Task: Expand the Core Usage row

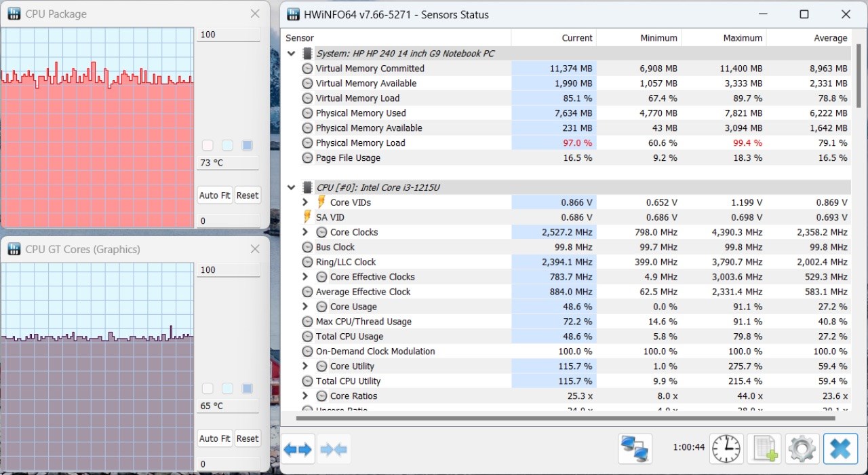Action: (x=305, y=307)
